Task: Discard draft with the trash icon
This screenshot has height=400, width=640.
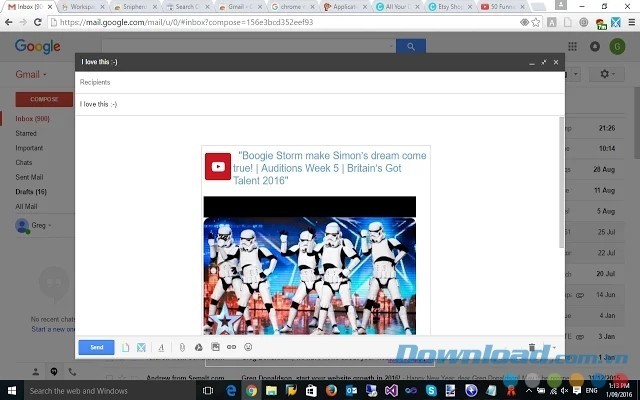Action: tap(532, 347)
